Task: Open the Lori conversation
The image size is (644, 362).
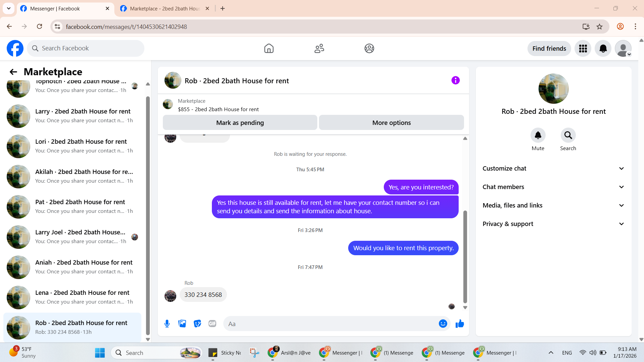Action: pyautogui.click(x=72, y=146)
